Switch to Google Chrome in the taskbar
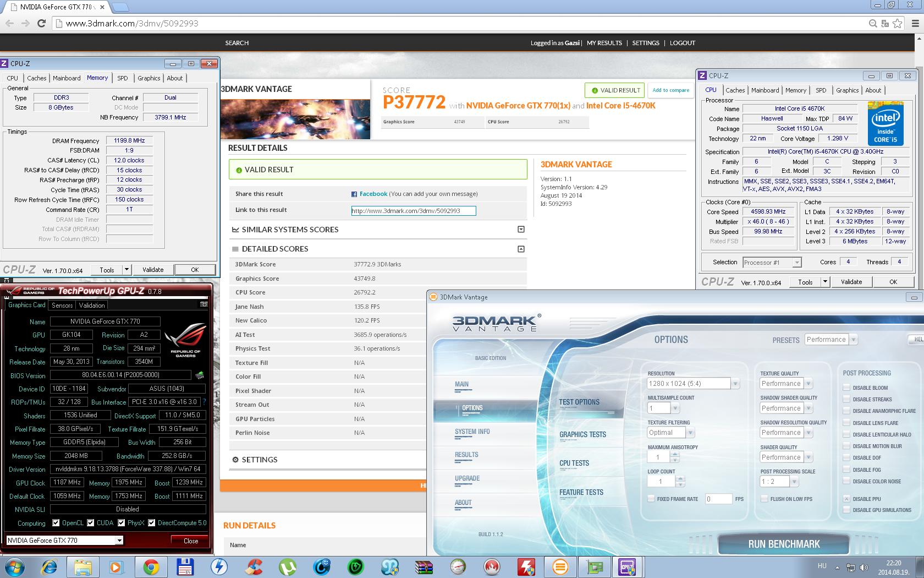Image resolution: width=924 pixels, height=578 pixels. point(151,566)
